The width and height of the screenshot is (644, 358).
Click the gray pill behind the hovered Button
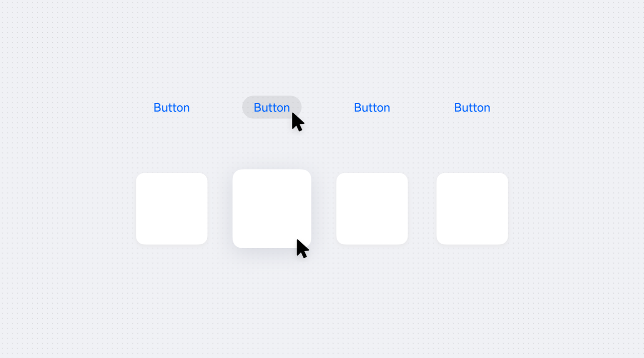click(272, 107)
